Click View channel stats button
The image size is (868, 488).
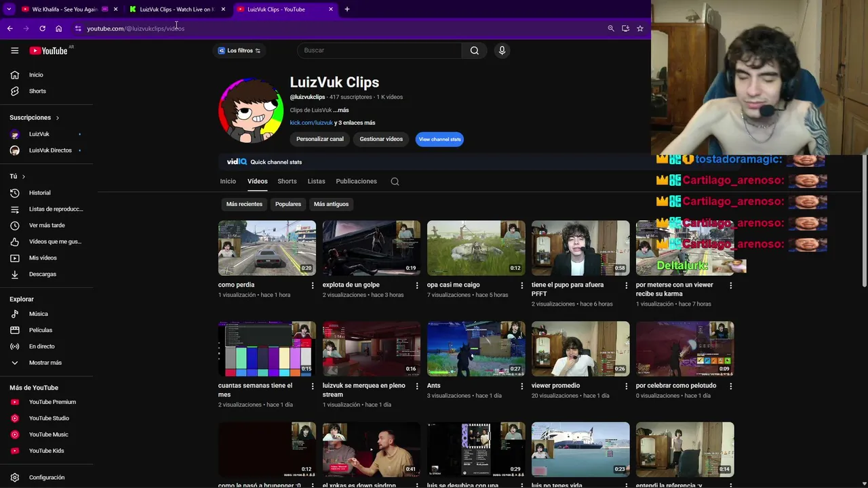click(439, 139)
